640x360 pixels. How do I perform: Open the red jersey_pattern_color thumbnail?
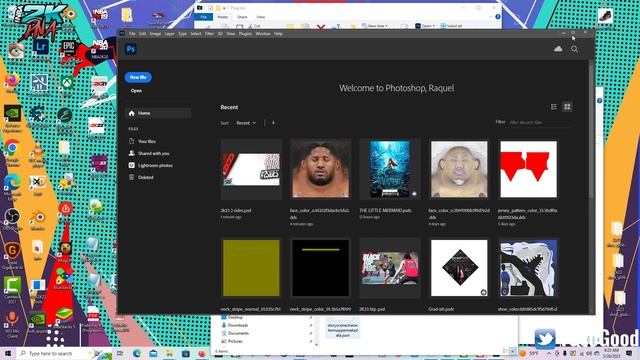tap(529, 169)
